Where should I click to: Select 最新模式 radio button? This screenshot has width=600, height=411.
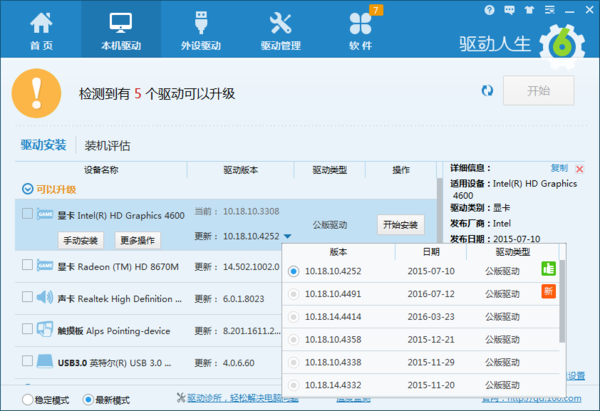click(88, 400)
